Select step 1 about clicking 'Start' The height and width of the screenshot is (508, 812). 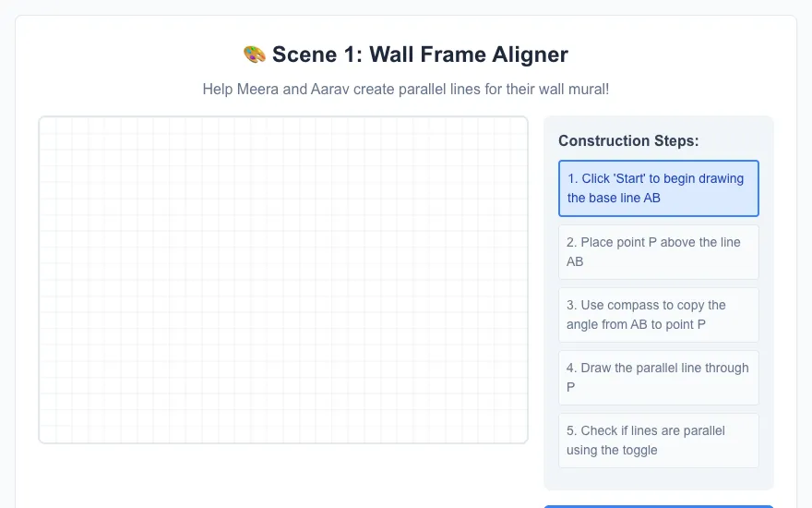658,188
